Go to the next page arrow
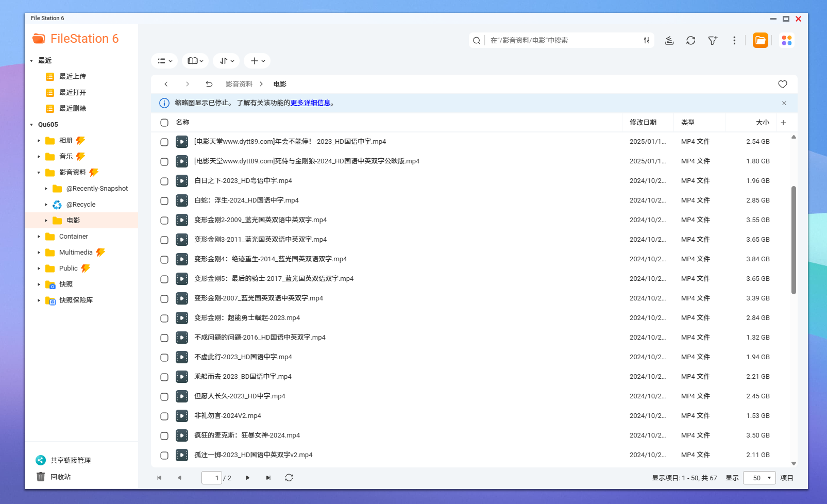827x504 pixels. (x=248, y=478)
